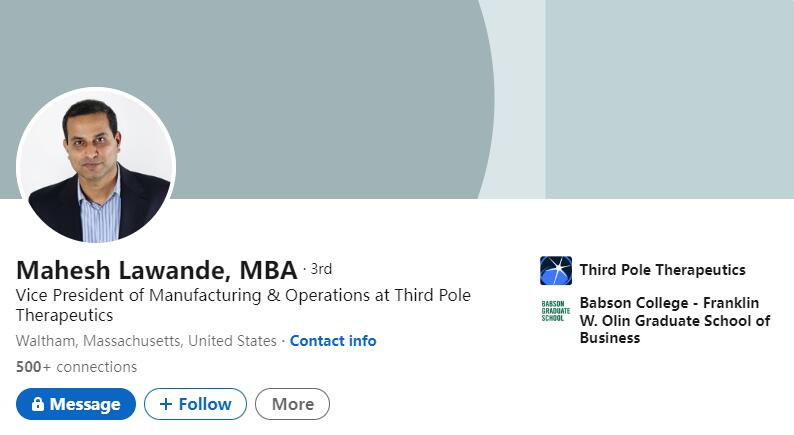794x435 pixels.
Task: Expand the More options menu
Action: click(x=292, y=404)
